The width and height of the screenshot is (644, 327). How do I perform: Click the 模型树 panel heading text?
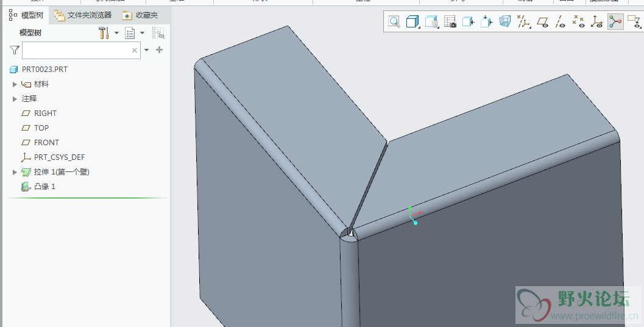tap(30, 33)
